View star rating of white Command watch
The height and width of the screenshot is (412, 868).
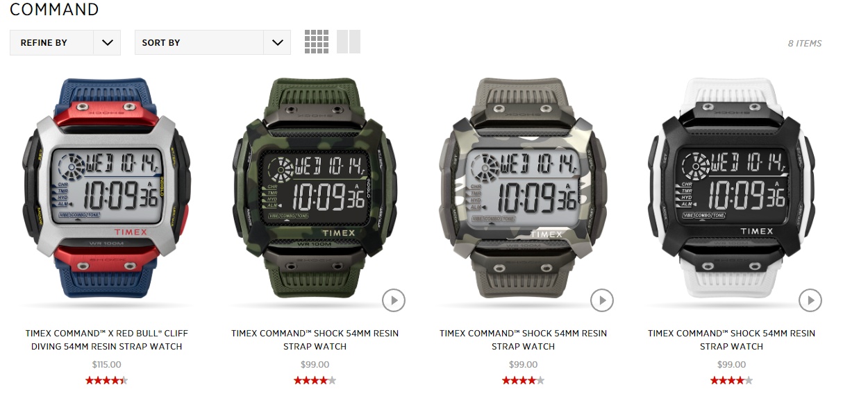pos(731,380)
